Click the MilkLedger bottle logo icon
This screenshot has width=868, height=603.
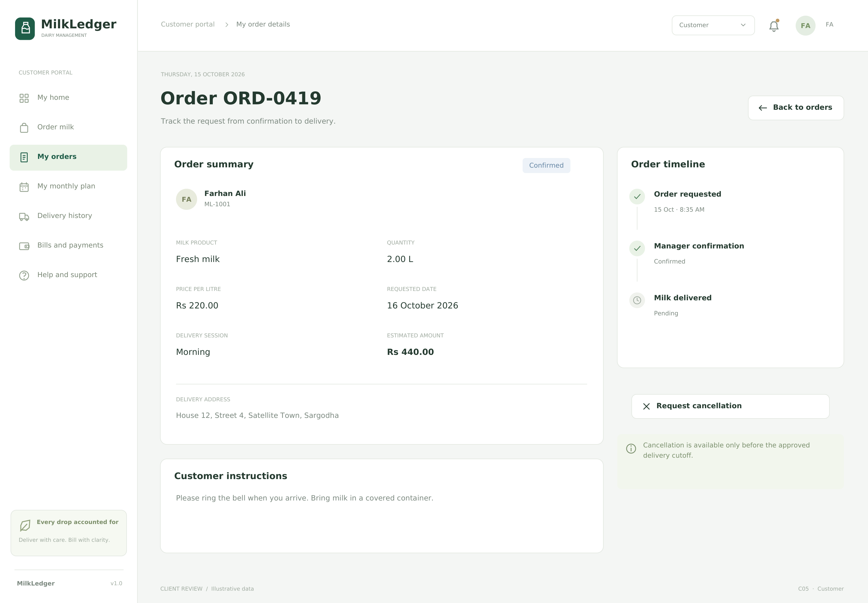25,28
